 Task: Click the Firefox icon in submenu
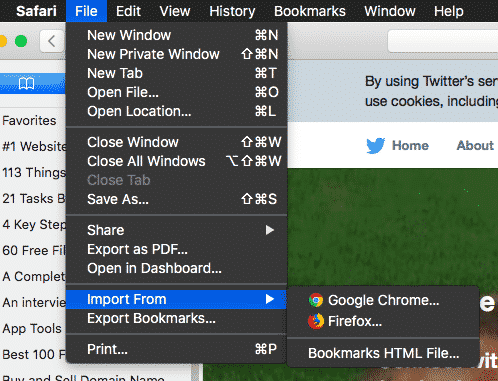point(316,321)
